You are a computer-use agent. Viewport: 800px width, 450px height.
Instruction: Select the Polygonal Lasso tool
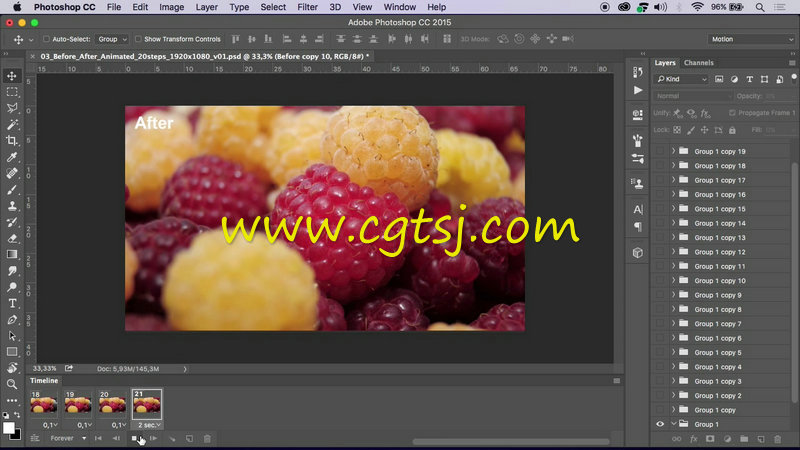point(12,108)
